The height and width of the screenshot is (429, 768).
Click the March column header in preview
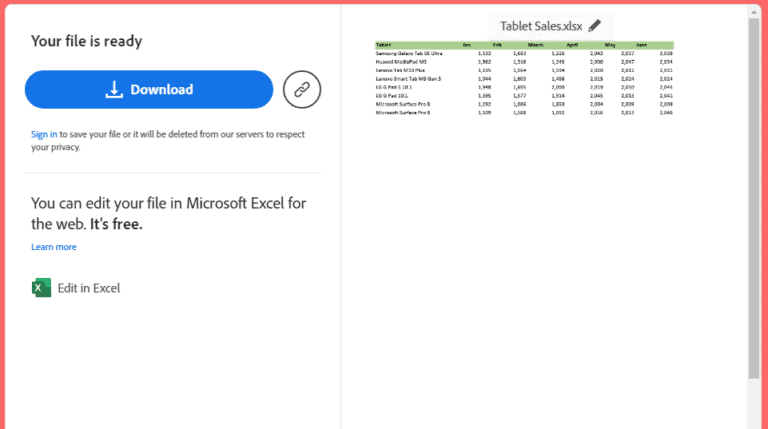coord(536,45)
